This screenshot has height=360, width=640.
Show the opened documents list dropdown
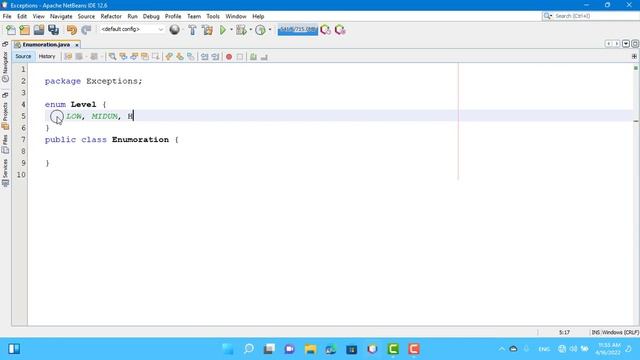coord(626,44)
